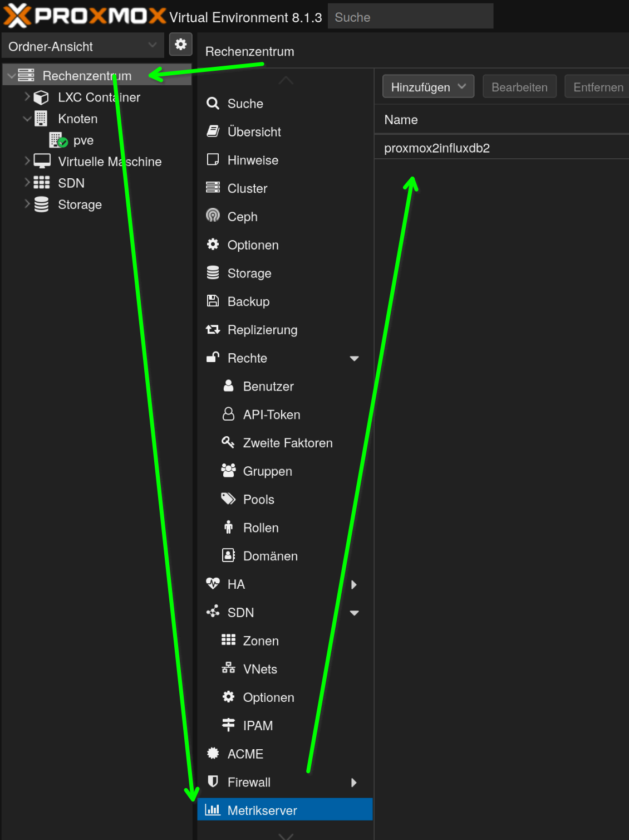Click the Virtuelle Maschine monitor icon
This screenshot has width=629, height=840.
pyautogui.click(x=42, y=161)
